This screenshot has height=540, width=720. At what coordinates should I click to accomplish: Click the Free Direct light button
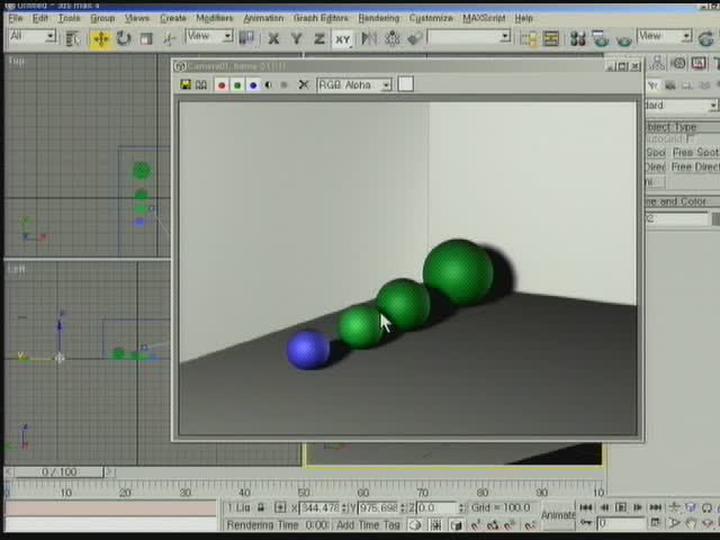pos(694,167)
